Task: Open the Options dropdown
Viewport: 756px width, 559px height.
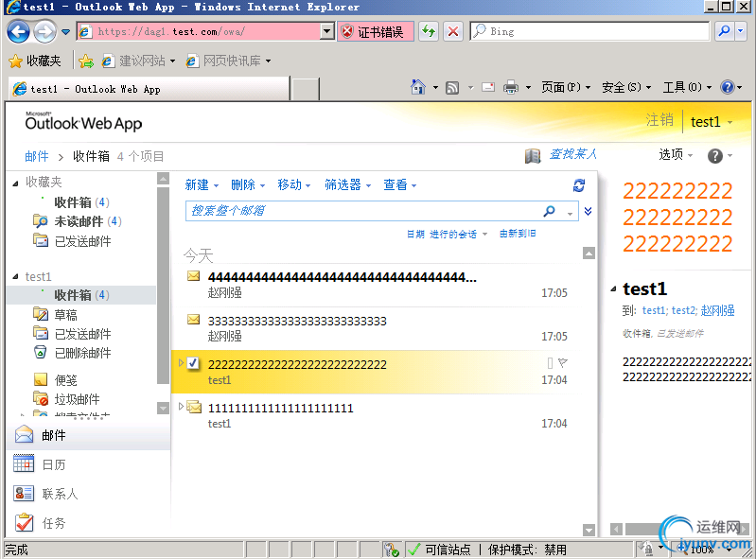Action: pyautogui.click(x=676, y=155)
